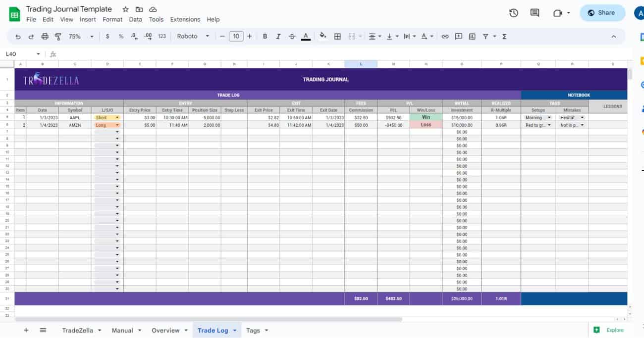
Task: Apply Bold formatting
Action: tap(265, 37)
